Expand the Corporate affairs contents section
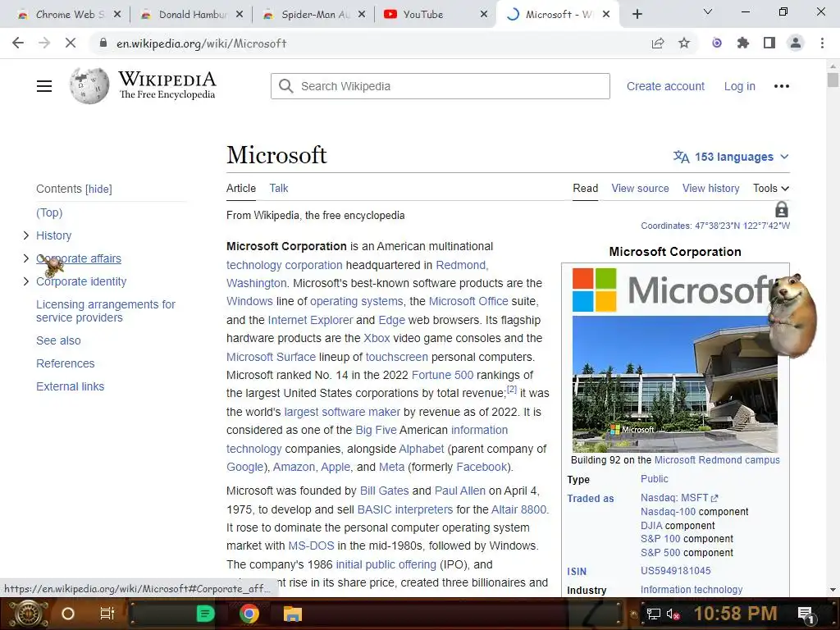This screenshot has height=630, width=840. point(25,258)
